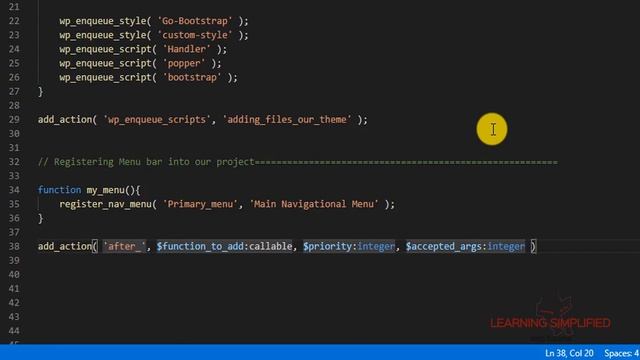Click the 'Main Navigational Menu' string
The height and width of the screenshot is (360, 640).
(313, 204)
